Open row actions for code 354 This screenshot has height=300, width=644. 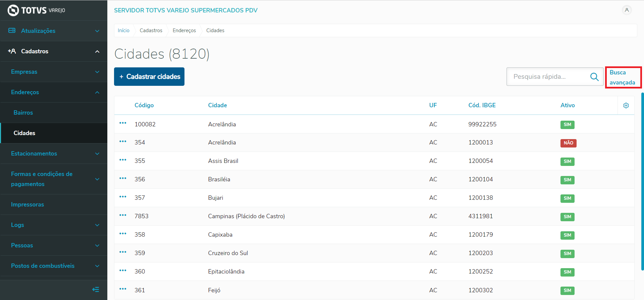coord(123,141)
